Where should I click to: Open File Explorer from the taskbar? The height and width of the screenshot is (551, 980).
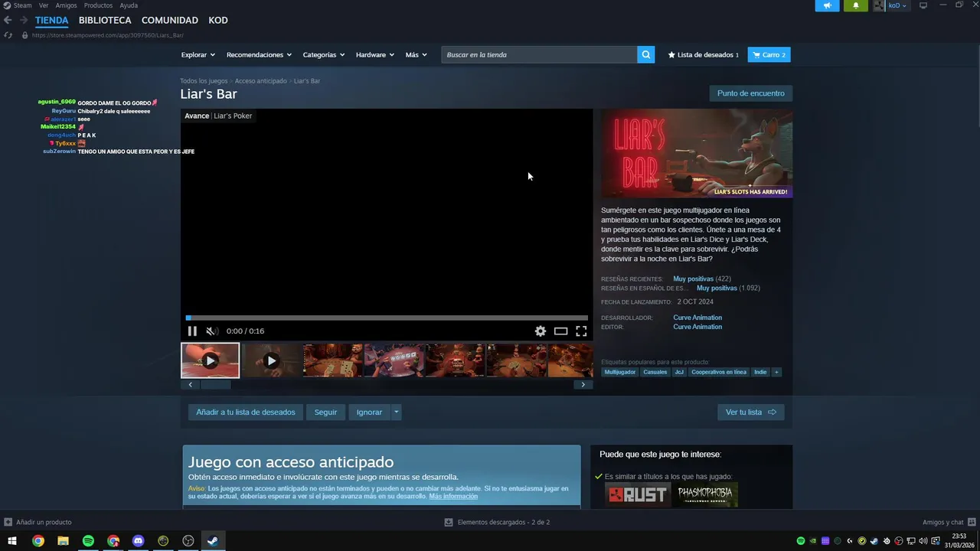pyautogui.click(x=63, y=541)
